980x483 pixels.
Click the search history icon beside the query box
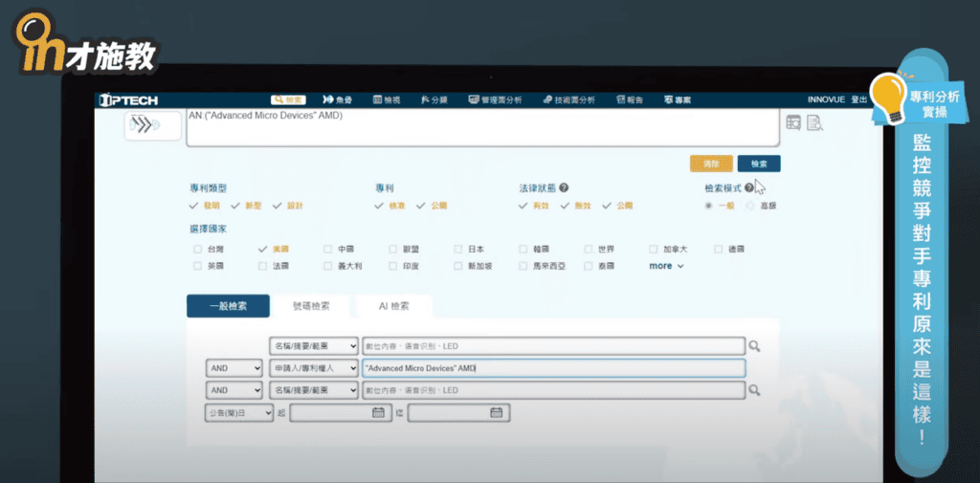pyautogui.click(x=792, y=122)
